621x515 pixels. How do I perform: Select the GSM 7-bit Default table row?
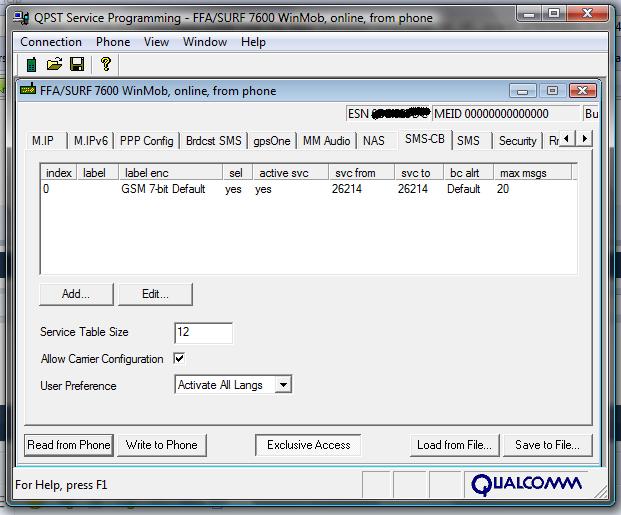308,189
